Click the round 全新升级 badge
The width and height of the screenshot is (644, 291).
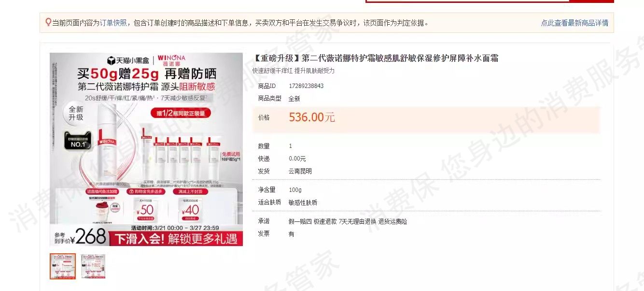(76, 113)
